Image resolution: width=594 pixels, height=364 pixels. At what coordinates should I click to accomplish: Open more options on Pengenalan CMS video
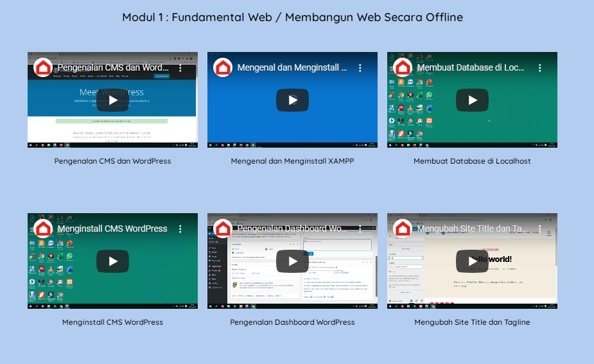tap(180, 68)
